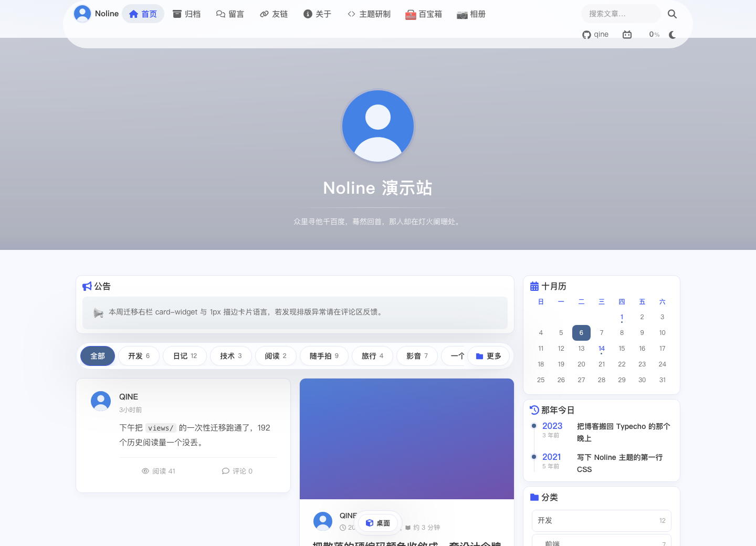The width and height of the screenshot is (756, 546).
Task: Click the Bilibili icon in the header
Action: [x=627, y=35]
